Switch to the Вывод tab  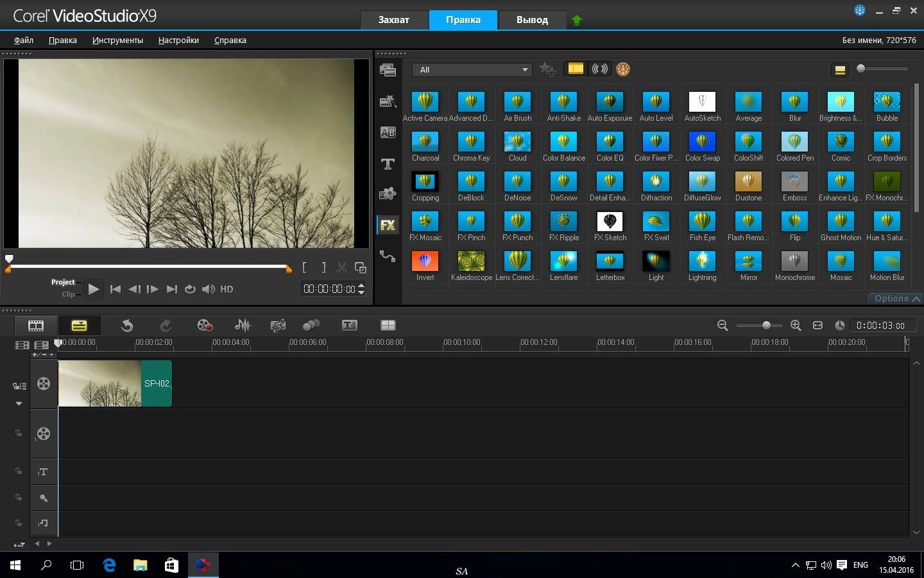click(533, 20)
